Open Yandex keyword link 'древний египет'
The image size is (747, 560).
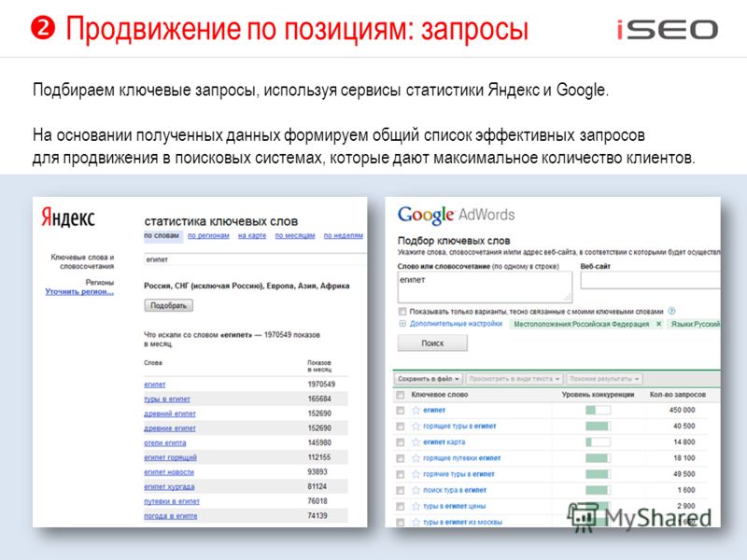tap(170, 413)
